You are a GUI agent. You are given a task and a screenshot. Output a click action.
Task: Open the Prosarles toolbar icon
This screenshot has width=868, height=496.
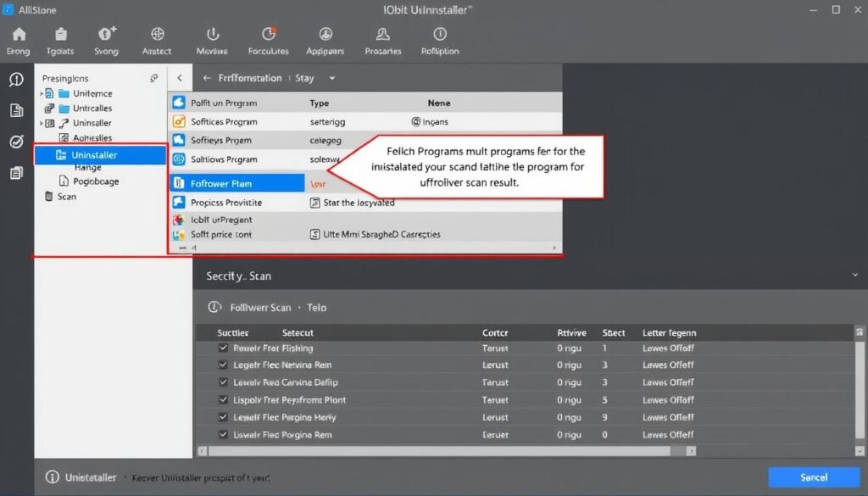point(383,41)
